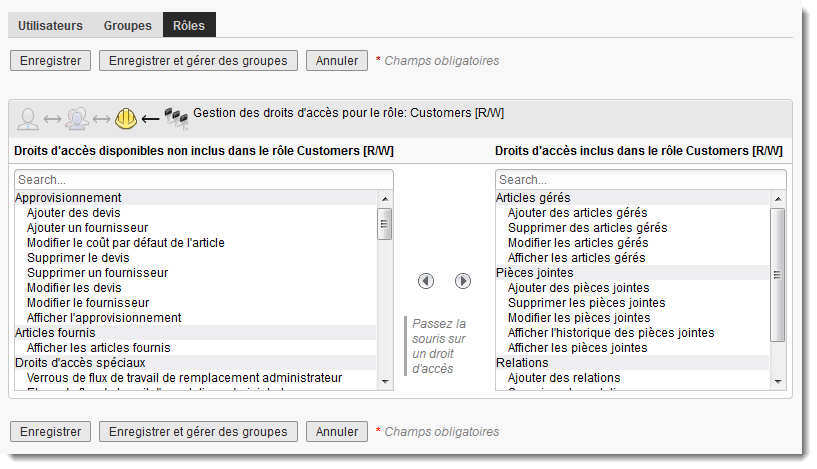Click the top Enregistrer button
The width and height of the screenshot is (817, 469).
[x=51, y=60]
